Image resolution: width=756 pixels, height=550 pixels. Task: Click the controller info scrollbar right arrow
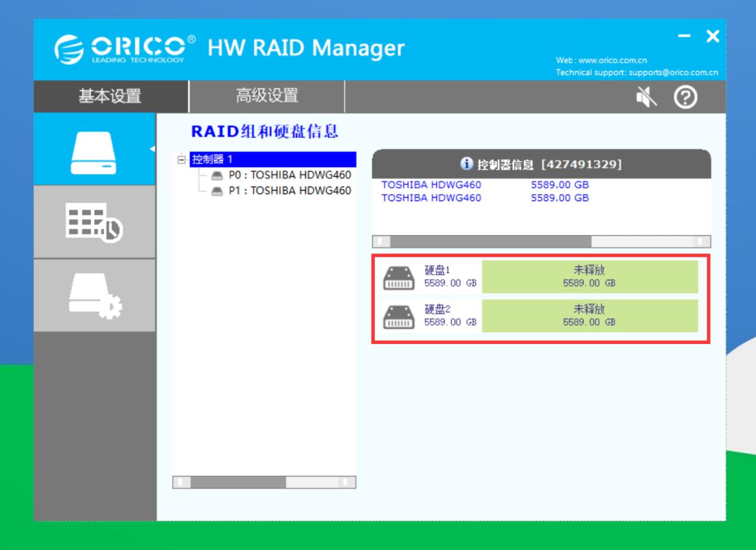(x=702, y=241)
